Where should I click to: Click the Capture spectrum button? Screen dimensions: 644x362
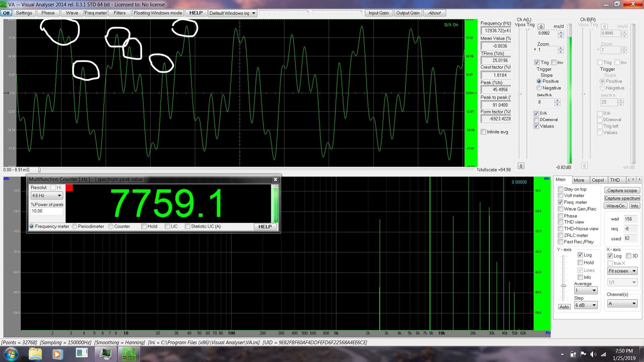622,198
